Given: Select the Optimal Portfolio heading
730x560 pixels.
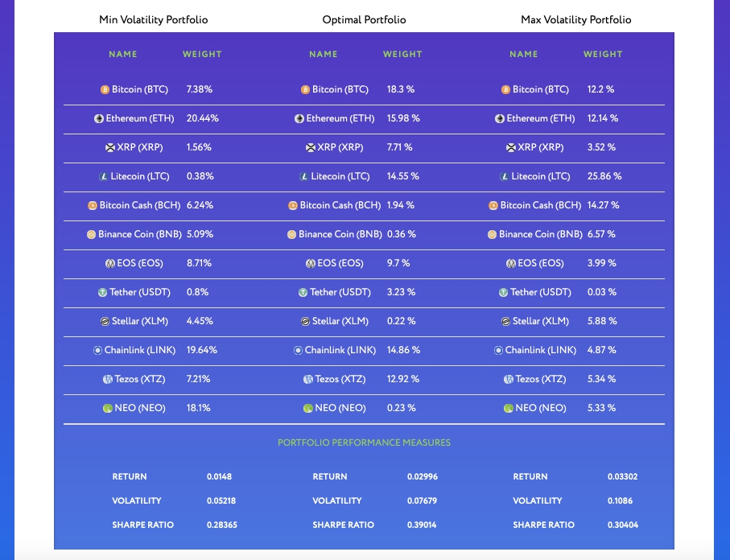Looking at the screenshot, I should click(x=364, y=19).
